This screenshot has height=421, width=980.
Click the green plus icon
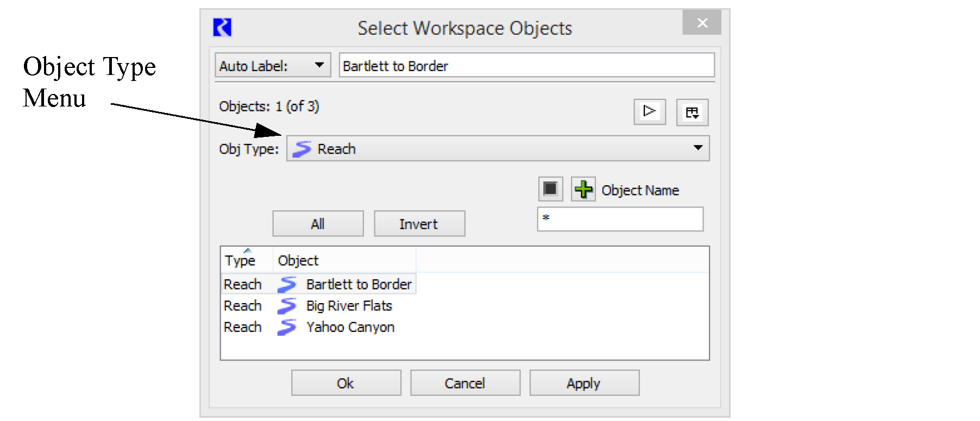583,190
